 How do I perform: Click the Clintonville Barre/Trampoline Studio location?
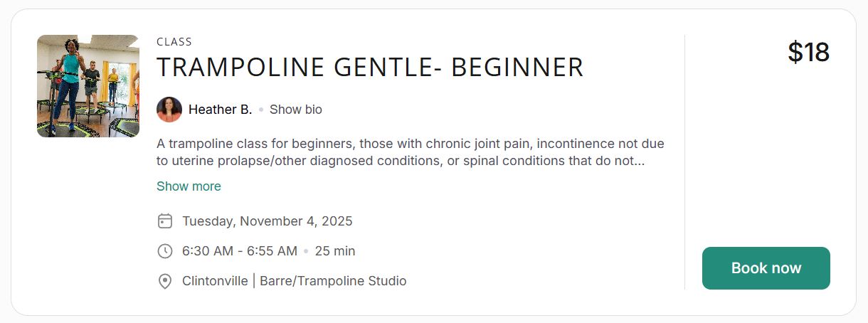coord(295,281)
